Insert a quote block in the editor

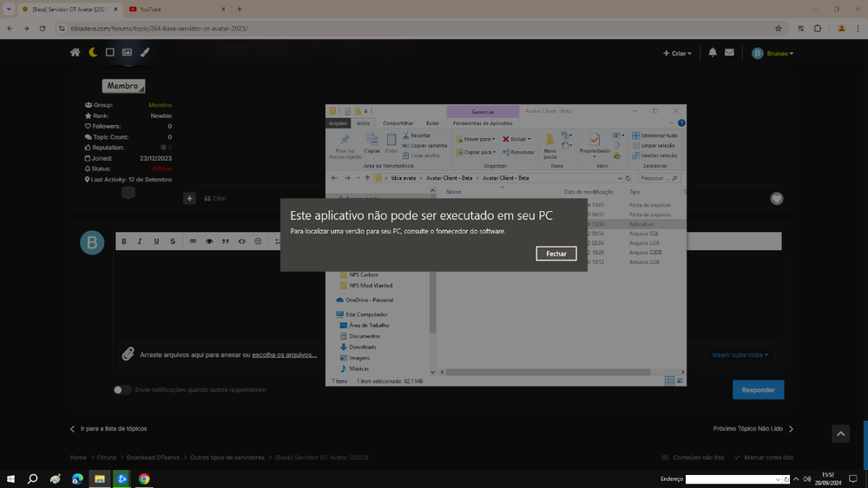(226, 241)
